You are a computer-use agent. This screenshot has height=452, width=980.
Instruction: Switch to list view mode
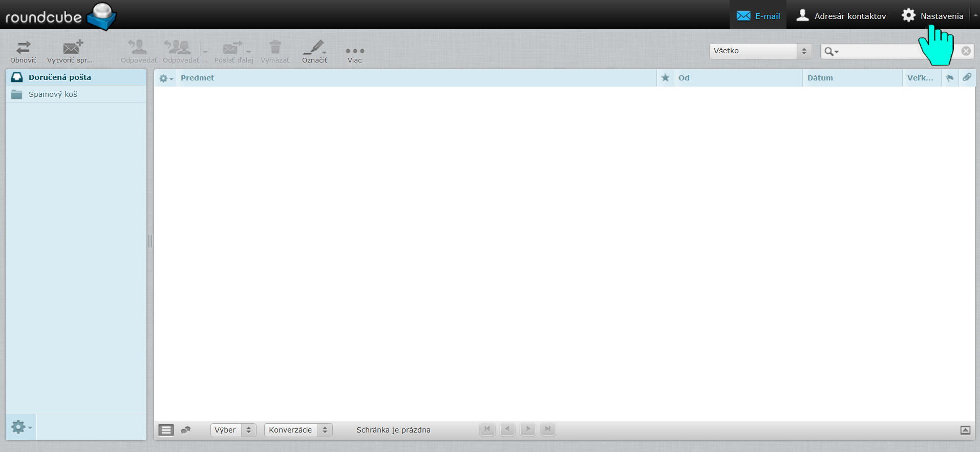pyautogui.click(x=166, y=430)
